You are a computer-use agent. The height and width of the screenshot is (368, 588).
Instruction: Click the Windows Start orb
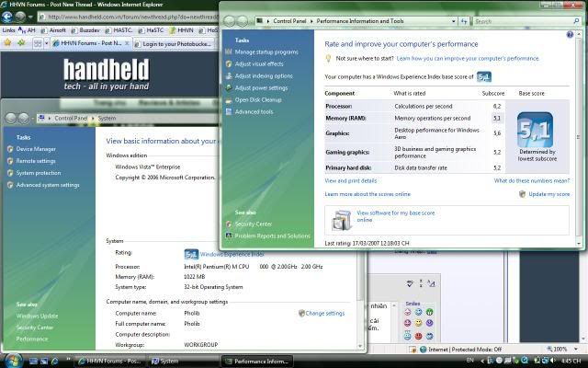point(13,361)
